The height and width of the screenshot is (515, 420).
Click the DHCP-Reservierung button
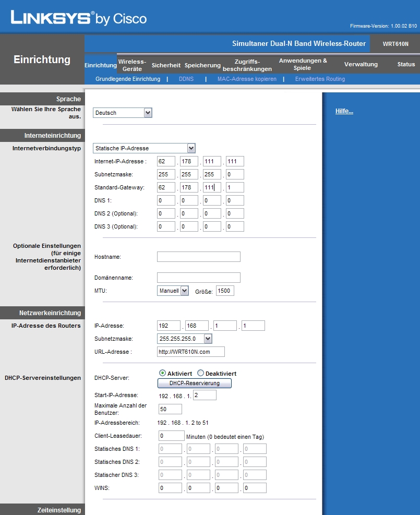click(x=194, y=384)
